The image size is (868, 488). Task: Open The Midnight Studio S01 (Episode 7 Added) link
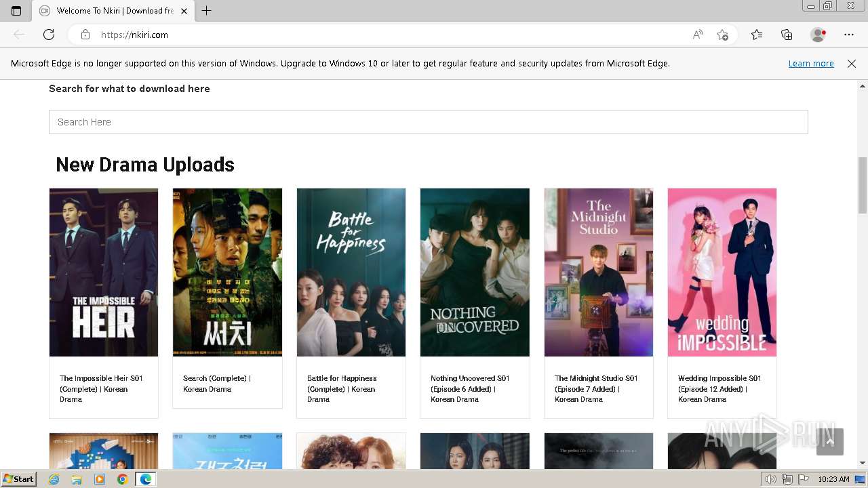point(596,389)
